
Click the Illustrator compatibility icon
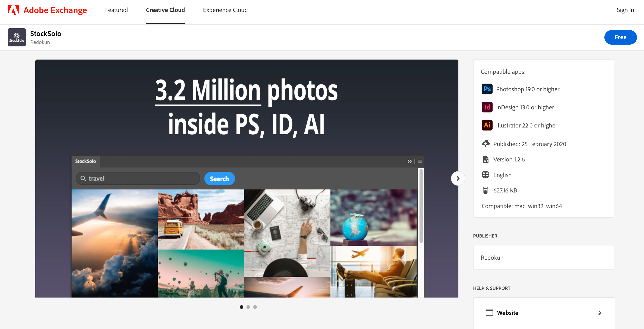[x=486, y=125]
